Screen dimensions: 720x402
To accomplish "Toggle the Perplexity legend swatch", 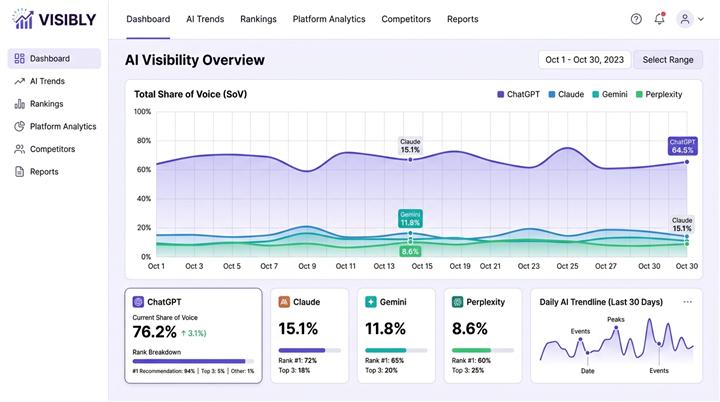I will pyautogui.click(x=639, y=94).
